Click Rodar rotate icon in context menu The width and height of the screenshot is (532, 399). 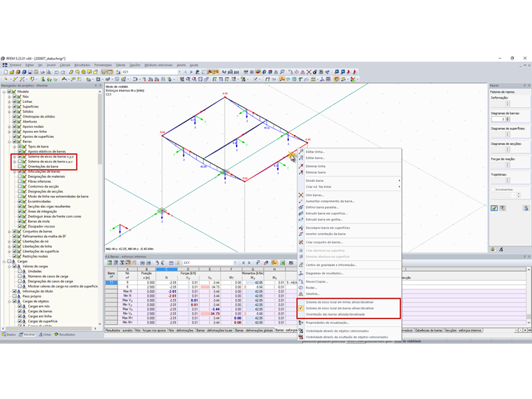coord(301,288)
